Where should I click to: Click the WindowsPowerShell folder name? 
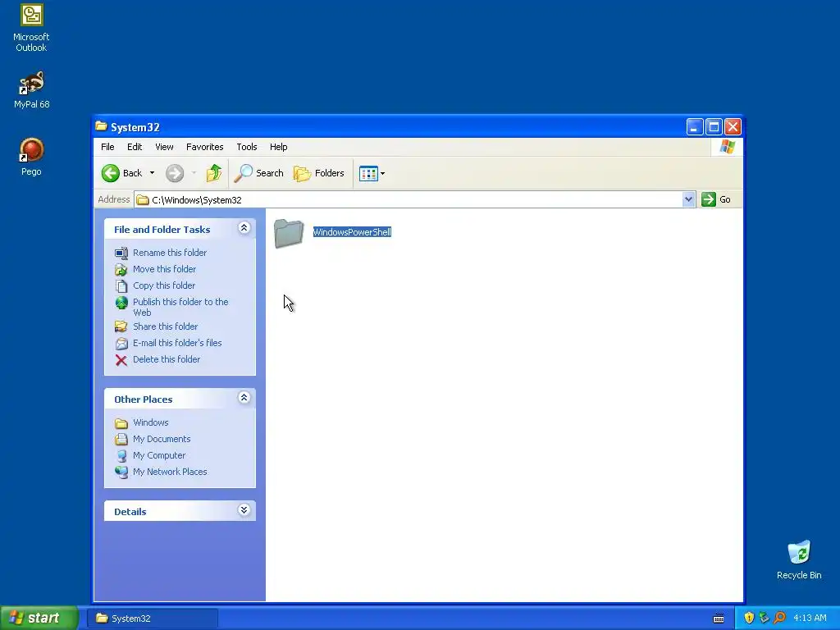(x=352, y=232)
